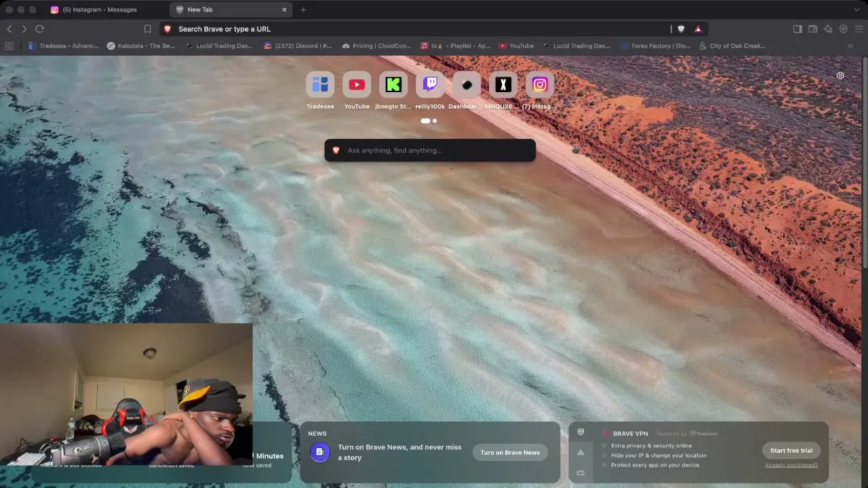Image resolution: width=868 pixels, height=488 pixels.
Task: Open the Pricing CloudConvert bookmark
Action: click(376, 46)
